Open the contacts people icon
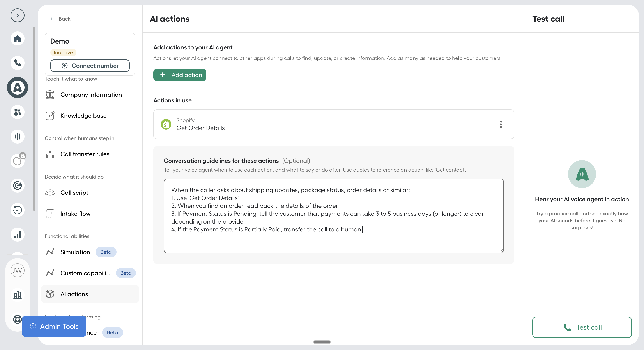 [18, 112]
